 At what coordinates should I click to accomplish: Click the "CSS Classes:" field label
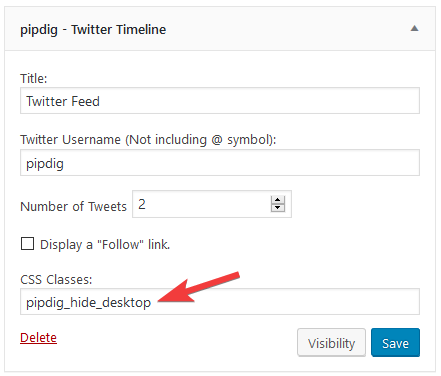click(x=56, y=279)
